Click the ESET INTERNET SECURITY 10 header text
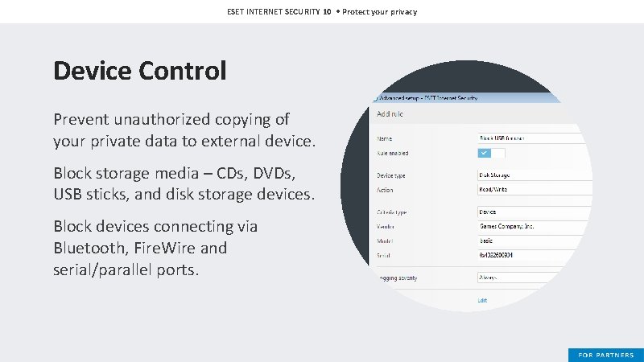The width and height of the screenshot is (644, 362). click(279, 12)
